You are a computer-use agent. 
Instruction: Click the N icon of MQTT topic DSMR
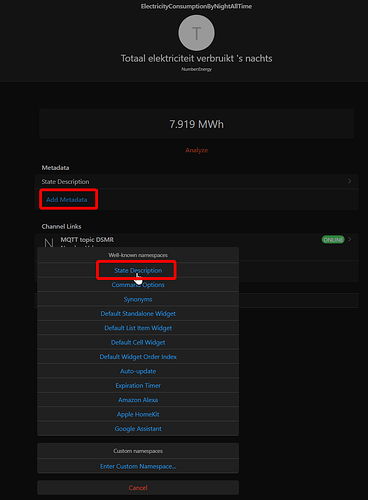pyautogui.click(x=49, y=243)
